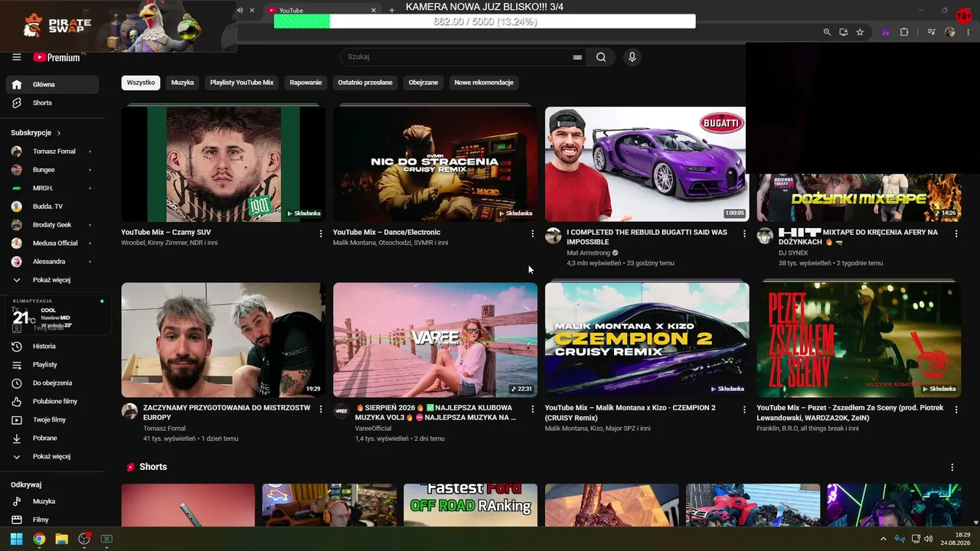The height and width of the screenshot is (551, 980).
Task: Click the zoom magnifier icon in address bar
Action: pyautogui.click(x=827, y=32)
